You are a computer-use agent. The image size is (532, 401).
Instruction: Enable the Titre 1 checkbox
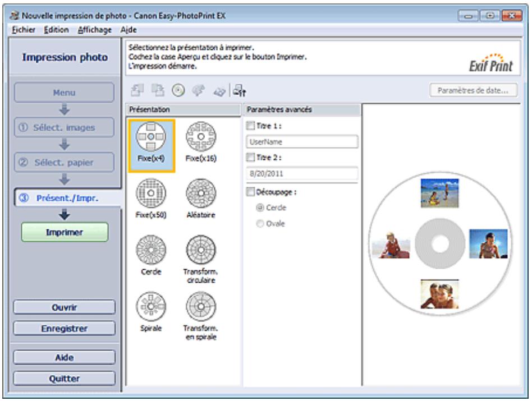coord(250,126)
